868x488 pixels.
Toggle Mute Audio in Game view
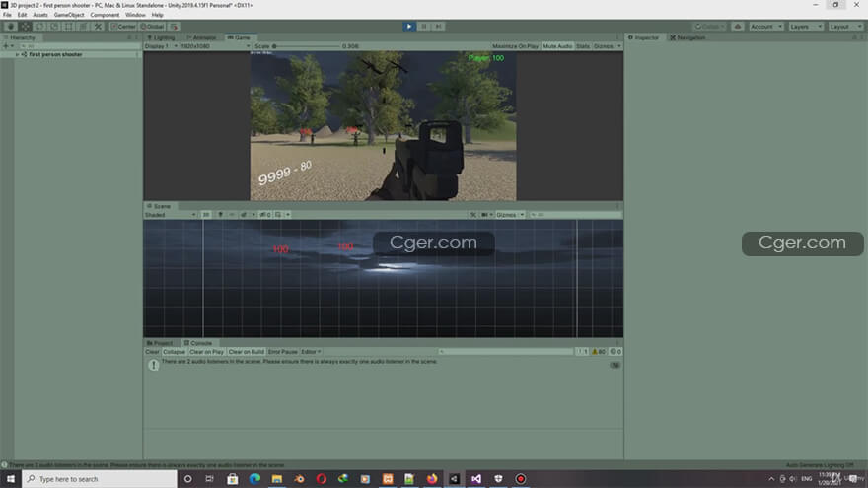(x=557, y=46)
